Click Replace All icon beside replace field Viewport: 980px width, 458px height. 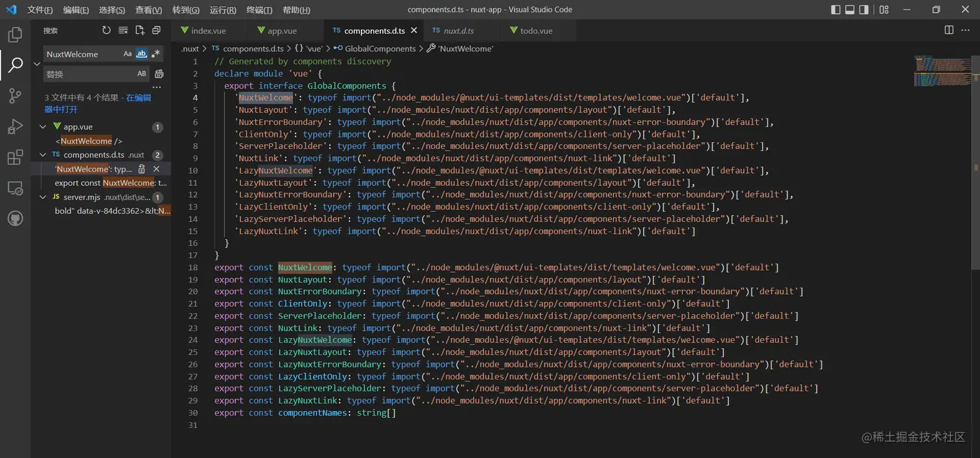coord(159,74)
